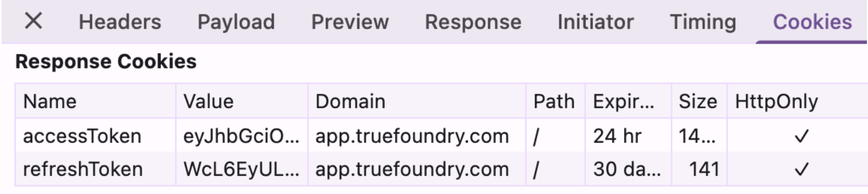
Task: Click the refreshToken HttpOnly checkmark
Action: 801,170
